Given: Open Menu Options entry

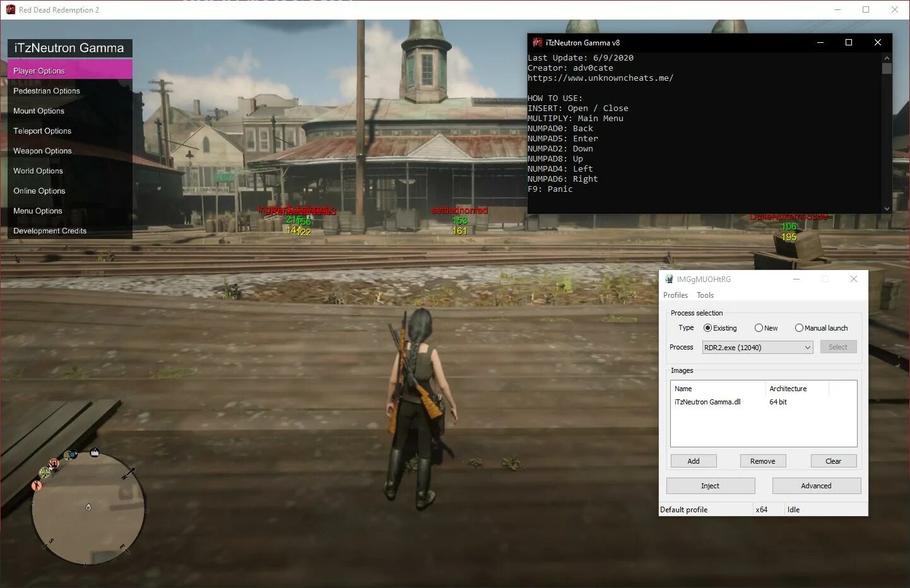Looking at the screenshot, I should (x=69, y=210).
